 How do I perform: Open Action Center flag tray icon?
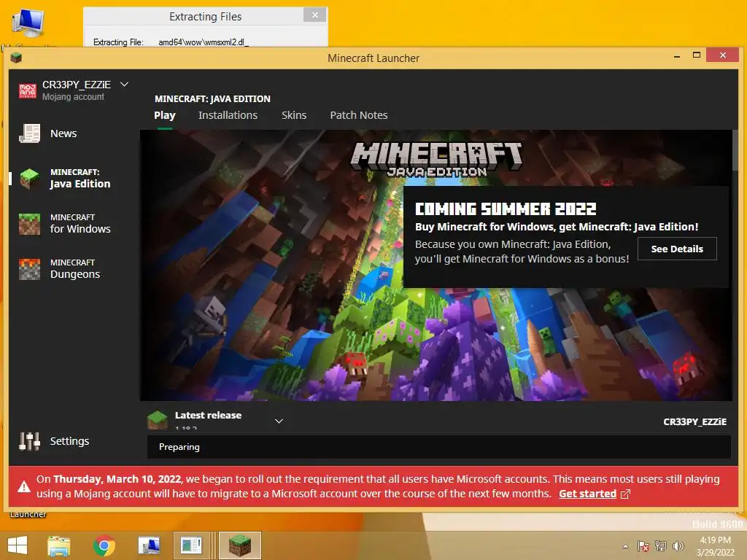pos(643,546)
